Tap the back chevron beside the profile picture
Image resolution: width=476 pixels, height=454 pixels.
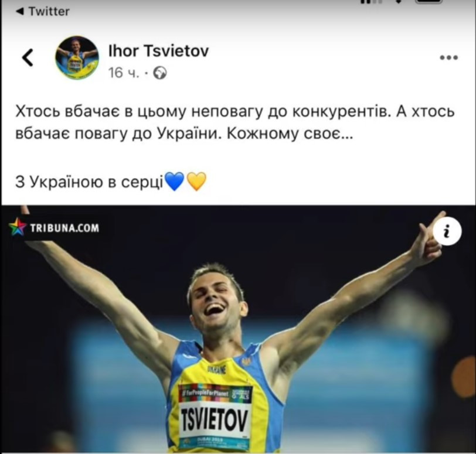[x=28, y=57]
